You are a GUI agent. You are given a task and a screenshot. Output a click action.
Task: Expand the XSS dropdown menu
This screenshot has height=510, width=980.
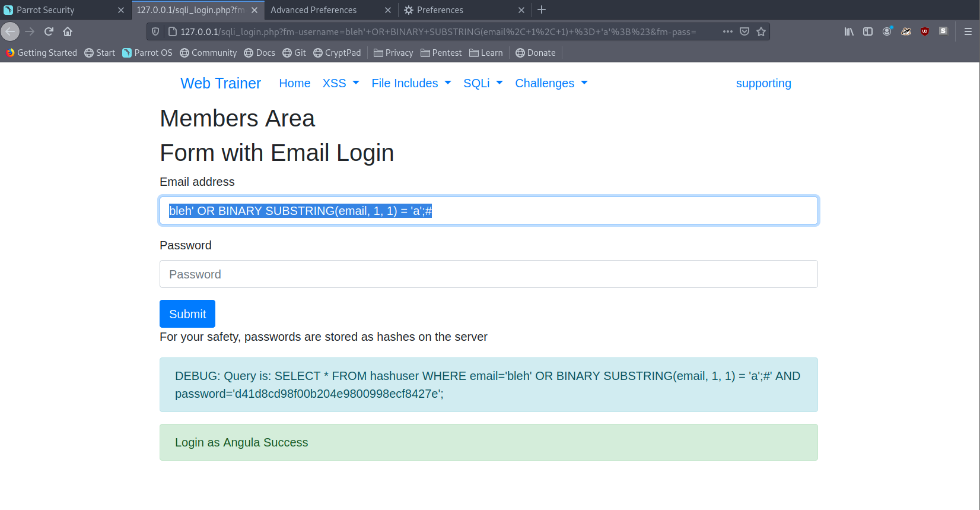point(341,83)
